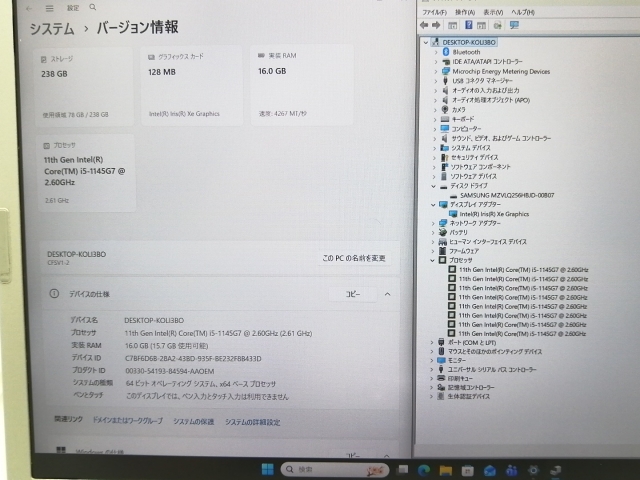Click the product ID 00330-54193-84594-AAOEM text

(169, 371)
